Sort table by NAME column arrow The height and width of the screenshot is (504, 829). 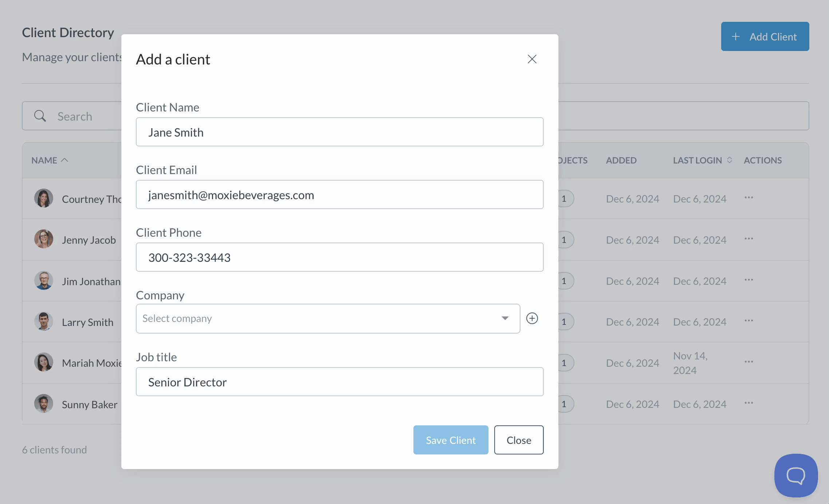tap(65, 160)
